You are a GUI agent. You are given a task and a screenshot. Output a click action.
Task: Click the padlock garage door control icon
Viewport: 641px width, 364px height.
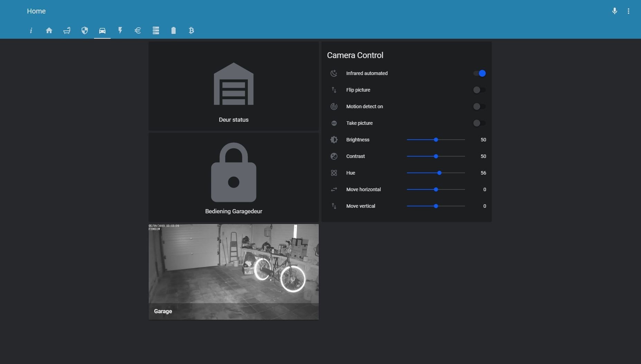click(x=234, y=172)
